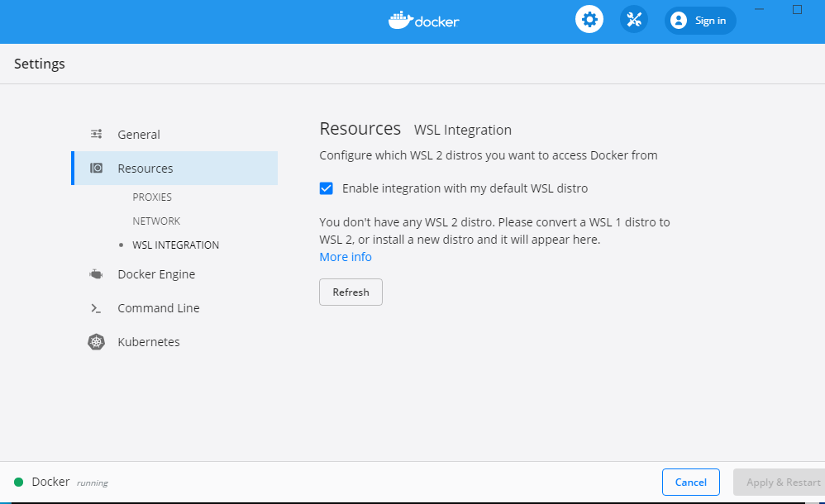Screen dimensions: 825x504
Task: Click the Resources sidebar icon
Action: point(97,169)
